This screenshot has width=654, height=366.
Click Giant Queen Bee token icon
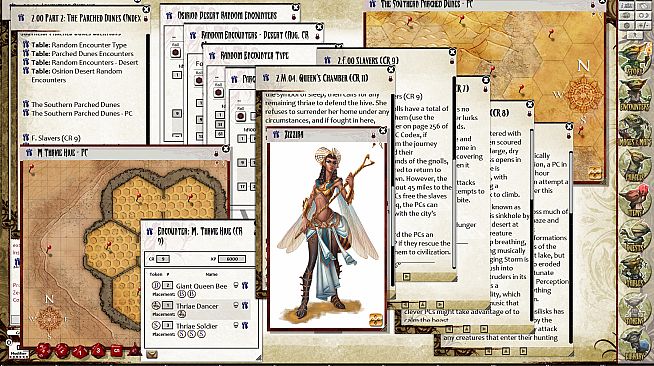pyautogui.click(x=156, y=286)
